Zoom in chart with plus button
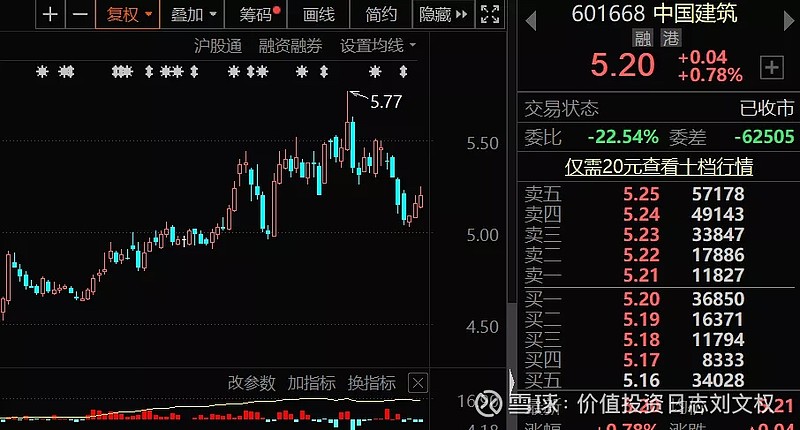The image size is (800, 430). 50,14
